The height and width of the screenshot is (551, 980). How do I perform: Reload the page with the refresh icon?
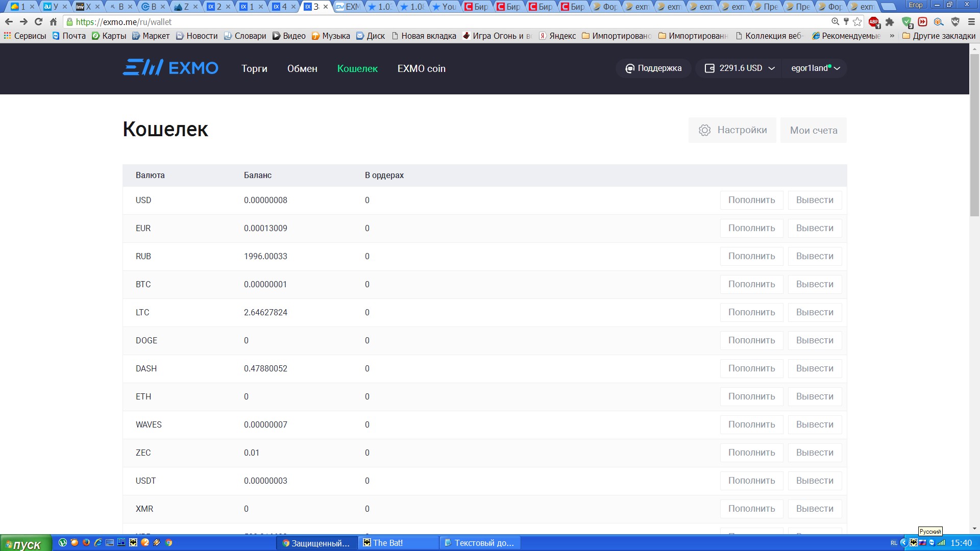coord(38,22)
